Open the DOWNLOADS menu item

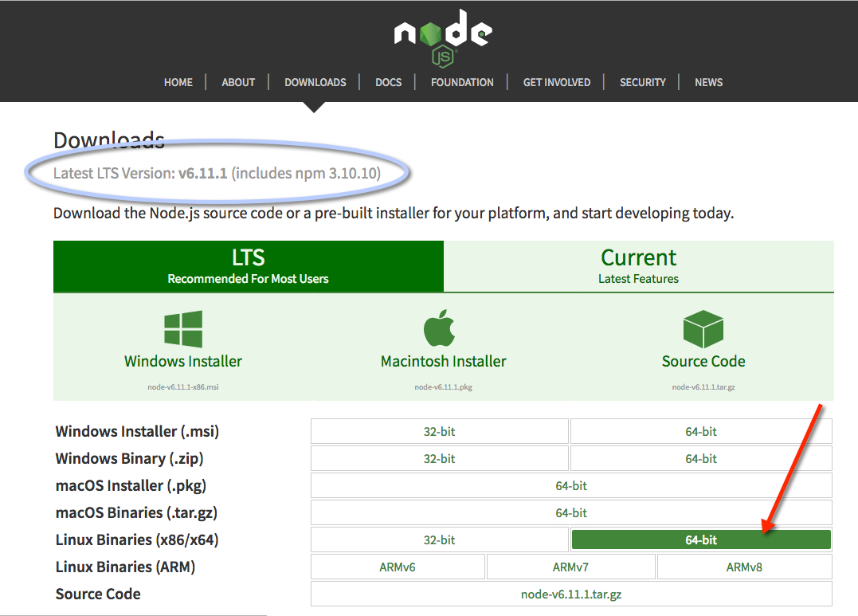[x=315, y=82]
